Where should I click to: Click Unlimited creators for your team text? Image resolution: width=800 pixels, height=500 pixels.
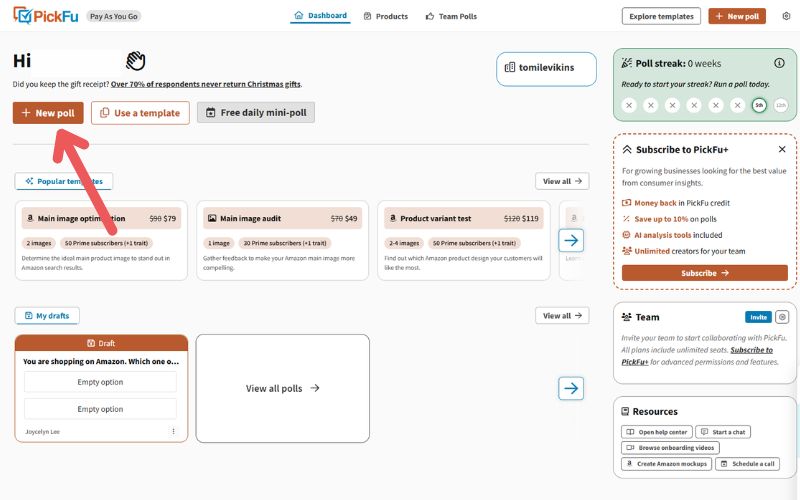690,251
